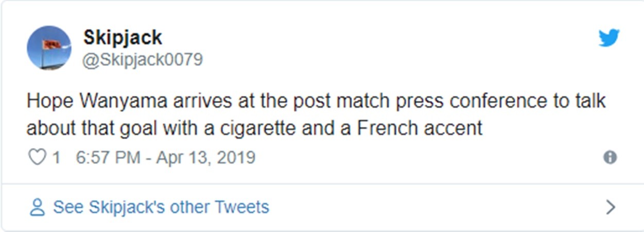Open the tweet info icon
The width and height of the screenshot is (644, 232).
tap(610, 157)
